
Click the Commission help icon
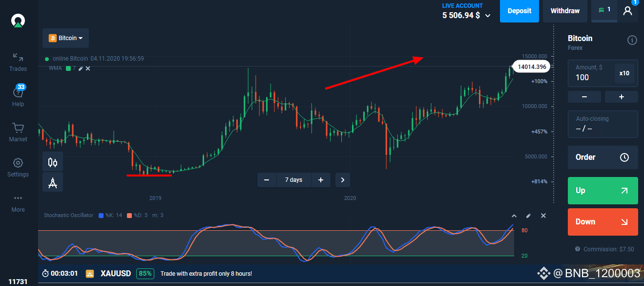point(578,249)
